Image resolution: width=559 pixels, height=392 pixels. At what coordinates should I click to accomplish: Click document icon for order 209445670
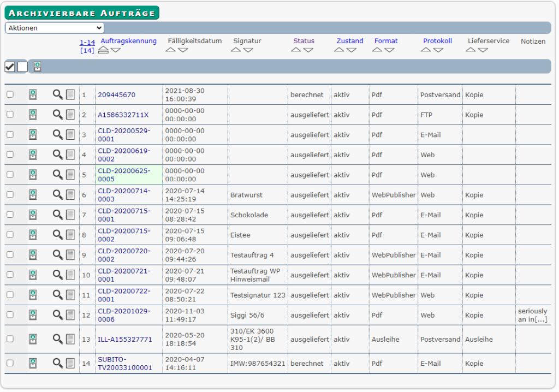[x=70, y=94]
